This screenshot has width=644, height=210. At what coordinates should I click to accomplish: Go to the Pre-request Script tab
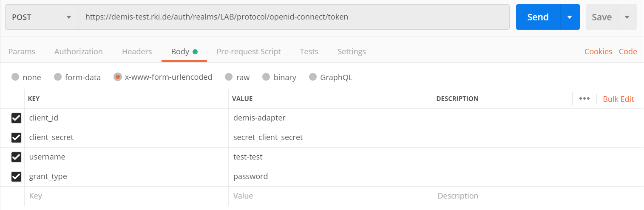249,51
